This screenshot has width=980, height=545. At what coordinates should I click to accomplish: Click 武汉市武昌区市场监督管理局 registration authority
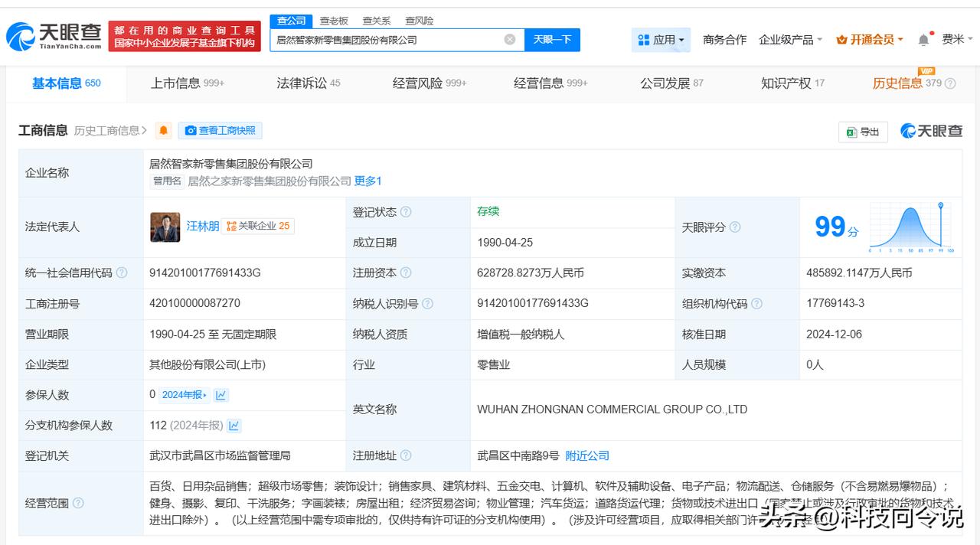click(x=220, y=456)
